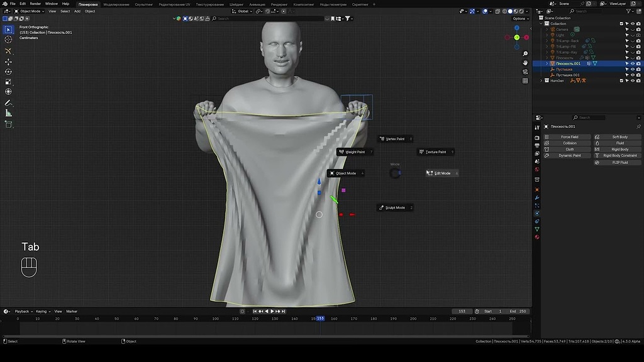This screenshot has height=362, width=644.
Task: Open the Modifiers wrench tab
Action: point(537,197)
